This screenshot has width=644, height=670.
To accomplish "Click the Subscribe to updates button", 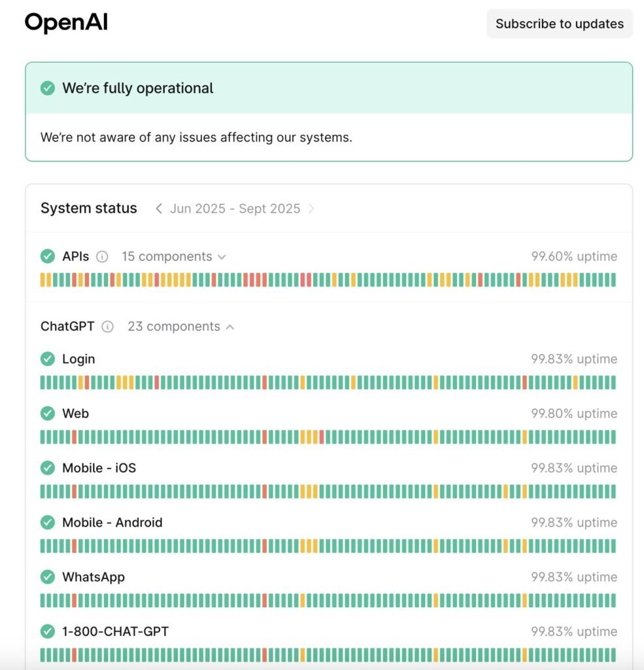I will point(559,24).
